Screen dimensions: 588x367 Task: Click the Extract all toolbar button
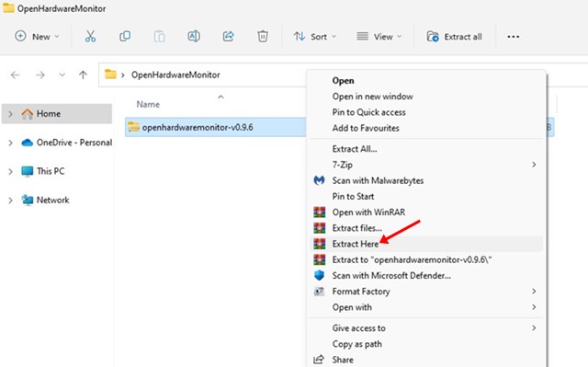pyautogui.click(x=454, y=37)
